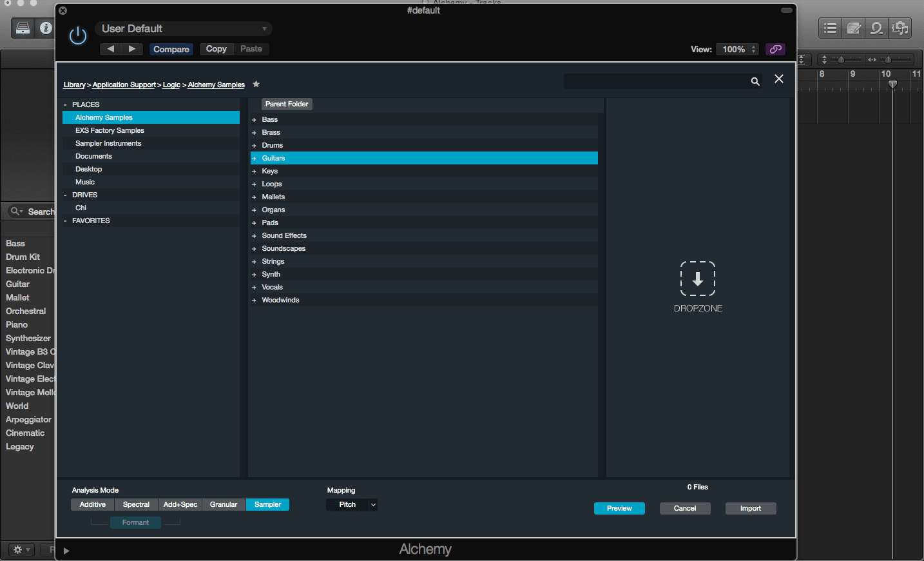Open the User Default preset menu

(x=184, y=28)
